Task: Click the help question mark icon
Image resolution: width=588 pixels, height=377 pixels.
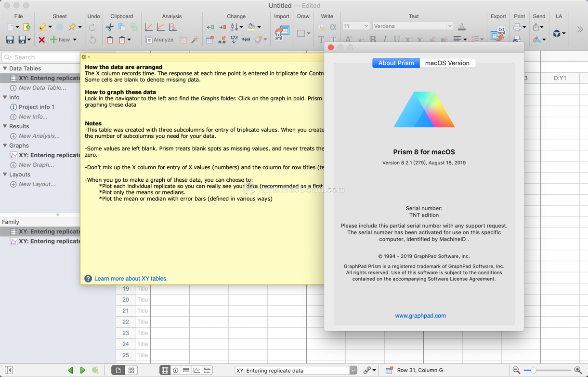Action: (x=88, y=279)
